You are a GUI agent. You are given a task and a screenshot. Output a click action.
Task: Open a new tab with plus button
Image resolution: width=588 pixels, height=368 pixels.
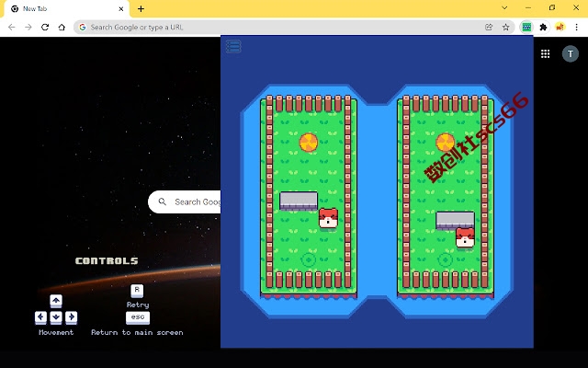(141, 8)
